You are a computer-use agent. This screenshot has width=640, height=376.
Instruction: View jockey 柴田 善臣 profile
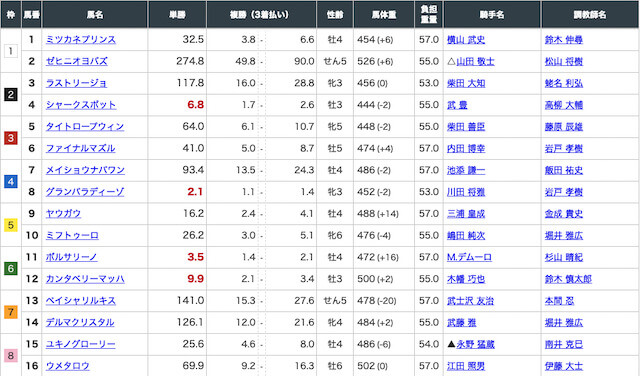[x=466, y=127]
